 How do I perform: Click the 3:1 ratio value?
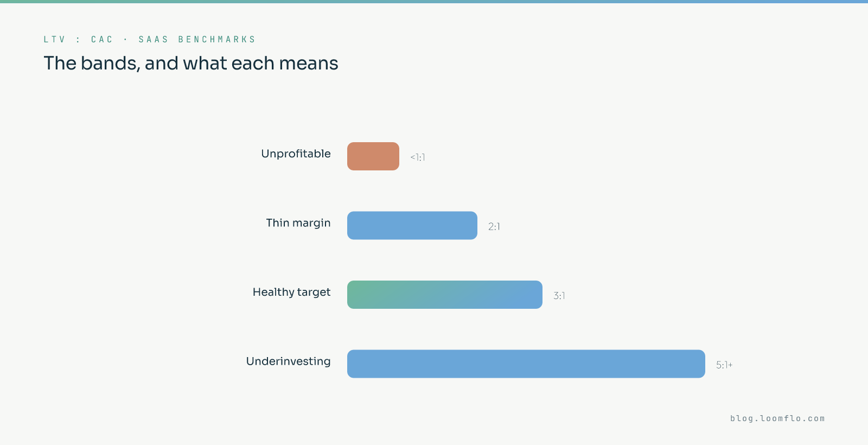pos(559,296)
